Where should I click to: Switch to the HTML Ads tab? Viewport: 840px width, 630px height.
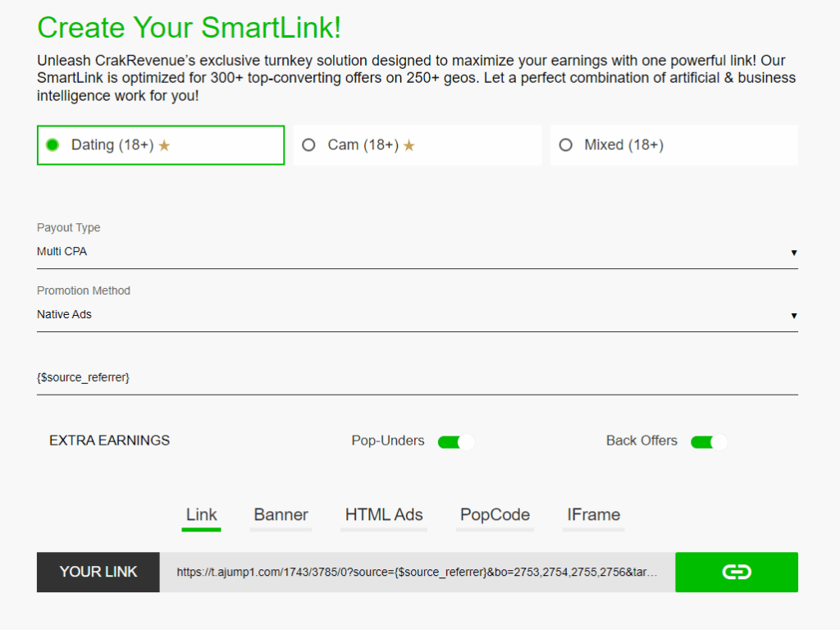click(x=384, y=515)
